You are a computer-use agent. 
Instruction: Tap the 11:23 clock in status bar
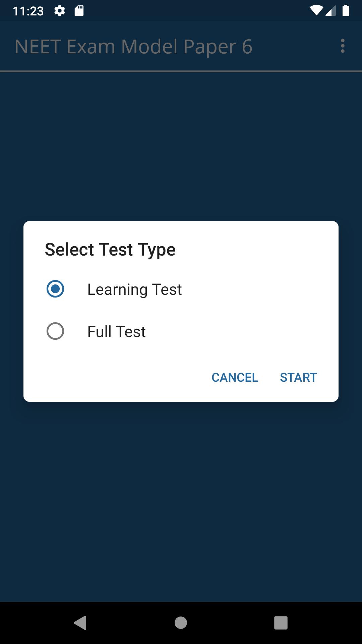pyautogui.click(x=28, y=11)
